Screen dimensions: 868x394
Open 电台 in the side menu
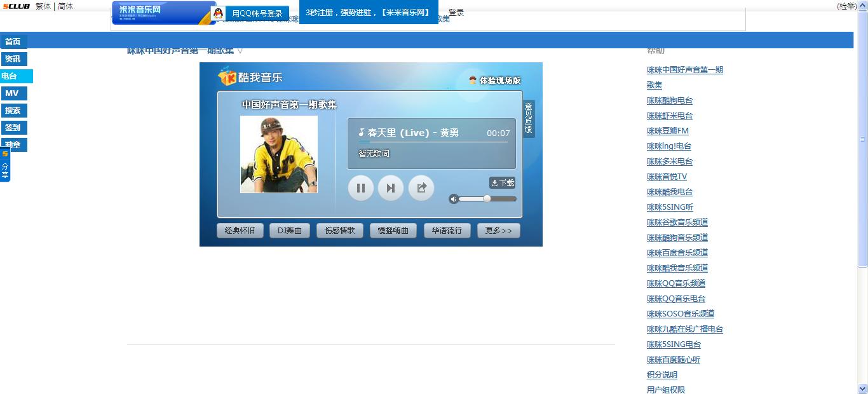click(x=16, y=76)
